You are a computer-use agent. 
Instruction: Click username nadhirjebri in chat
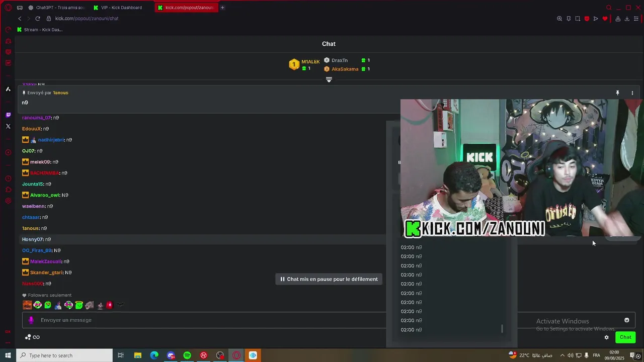[x=51, y=140]
